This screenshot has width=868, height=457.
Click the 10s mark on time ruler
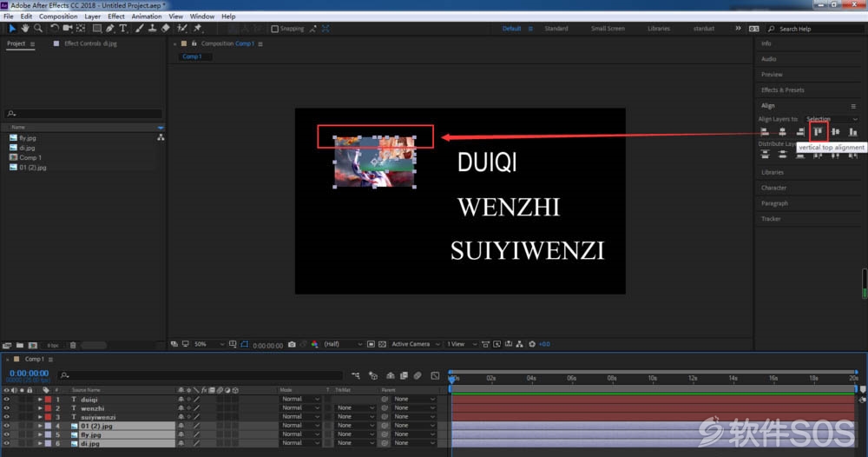pyautogui.click(x=652, y=378)
